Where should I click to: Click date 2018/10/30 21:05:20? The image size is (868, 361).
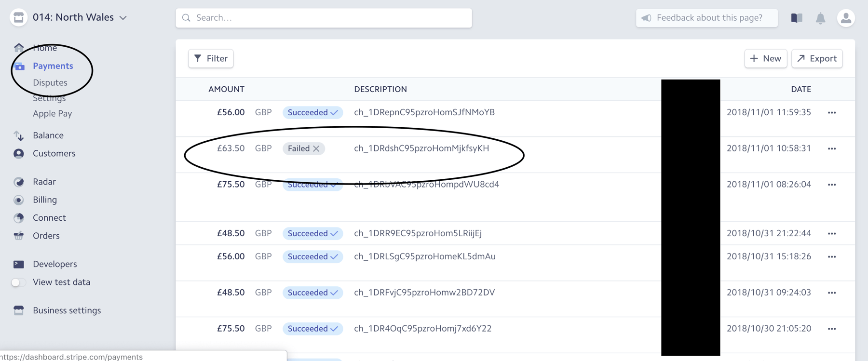(769, 329)
